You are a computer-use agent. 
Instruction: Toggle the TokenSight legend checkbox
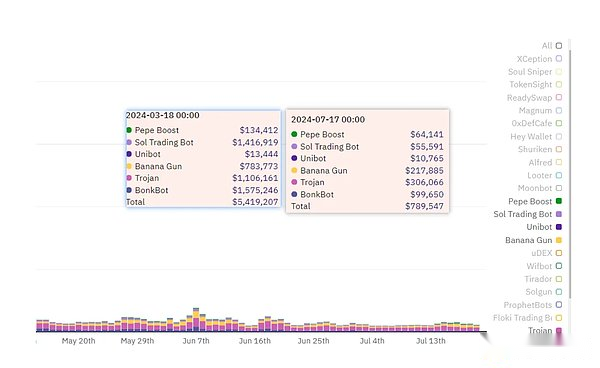(x=559, y=84)
